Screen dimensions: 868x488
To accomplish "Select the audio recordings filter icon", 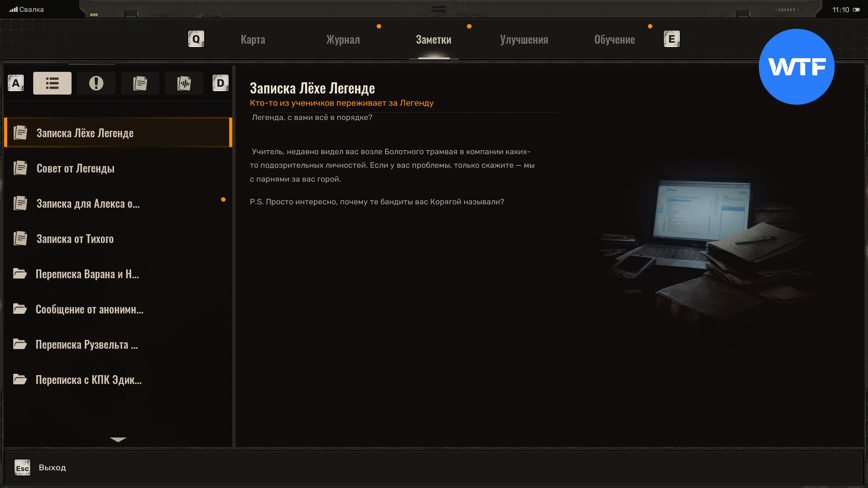I will point(184,83).
